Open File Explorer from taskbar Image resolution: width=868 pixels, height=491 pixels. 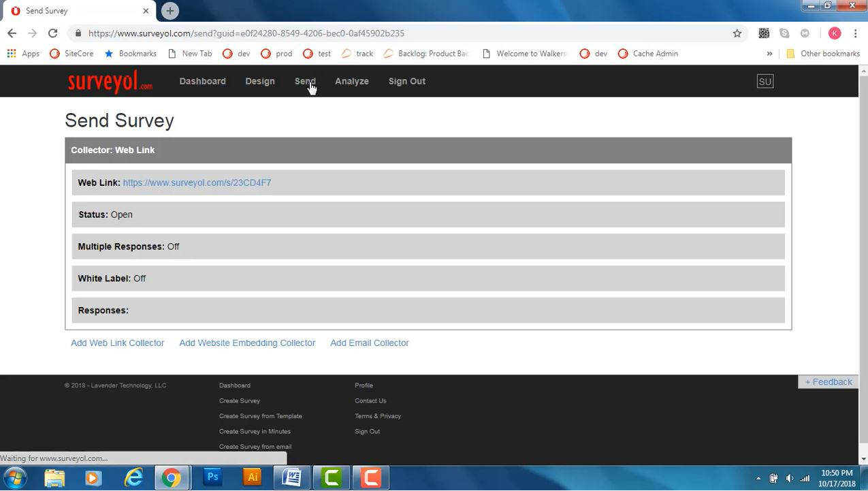pos(54,478)
